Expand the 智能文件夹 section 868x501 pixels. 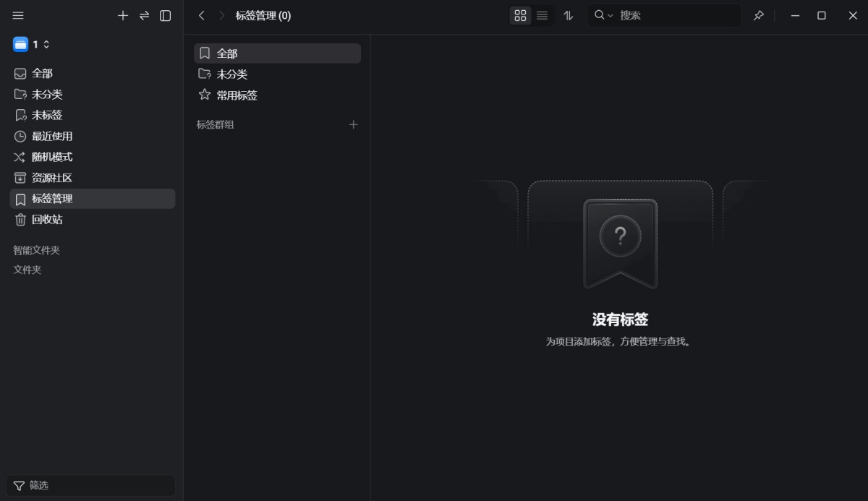point(36,250)
